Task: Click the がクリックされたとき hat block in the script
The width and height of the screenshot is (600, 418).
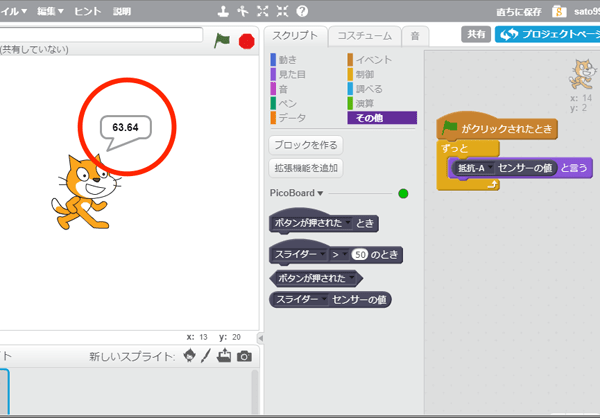Action: 497,128
